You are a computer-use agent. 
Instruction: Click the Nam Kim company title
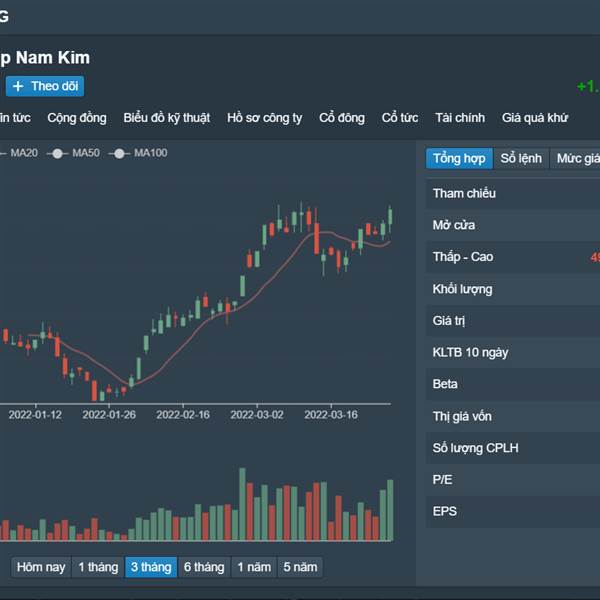point(45,58)
